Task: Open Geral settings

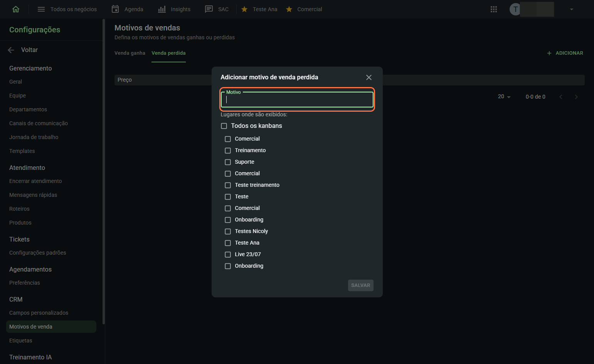Action: [15, 82]
